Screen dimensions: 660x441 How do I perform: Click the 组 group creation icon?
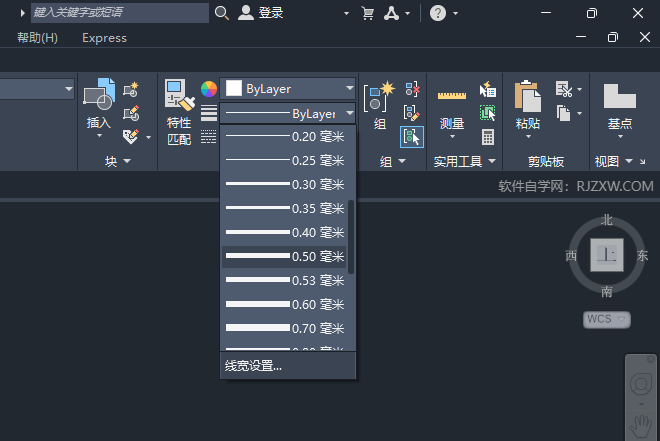(x=379, y=97)
